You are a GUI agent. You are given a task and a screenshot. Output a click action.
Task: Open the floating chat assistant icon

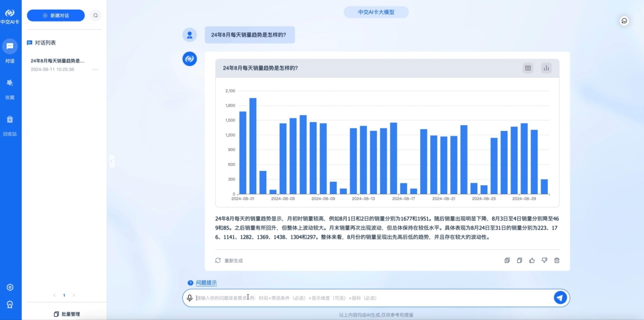624,21
